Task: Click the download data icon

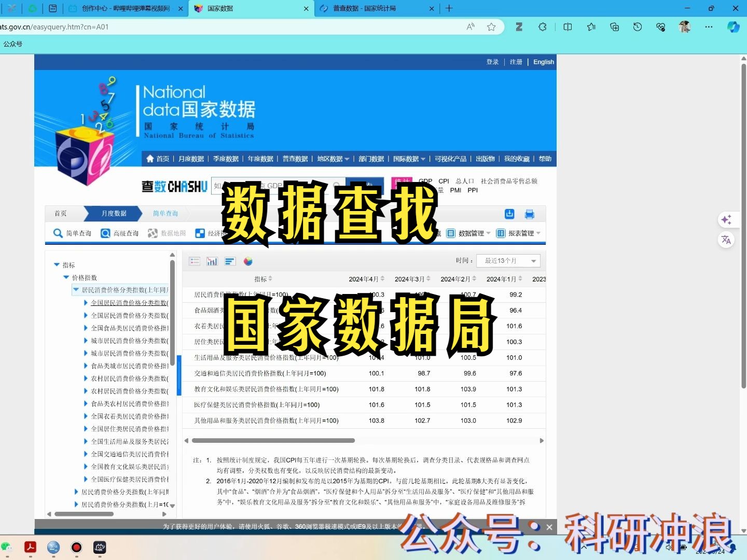Action: click(x=509, y=214)
